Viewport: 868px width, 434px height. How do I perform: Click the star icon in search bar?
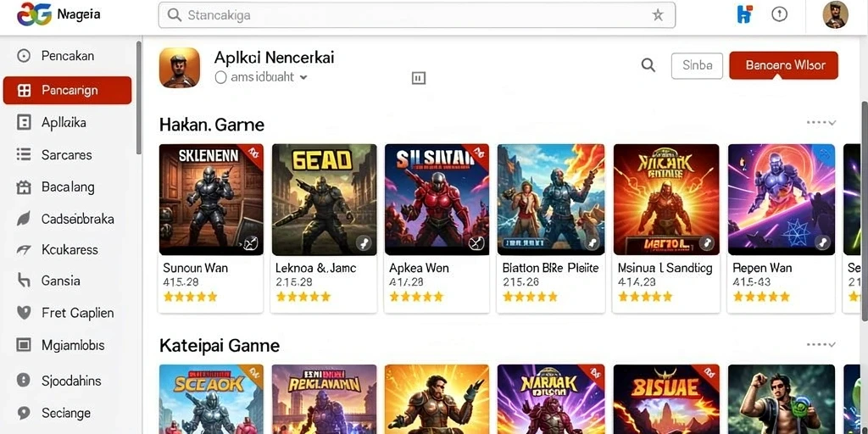pos(658,15)
